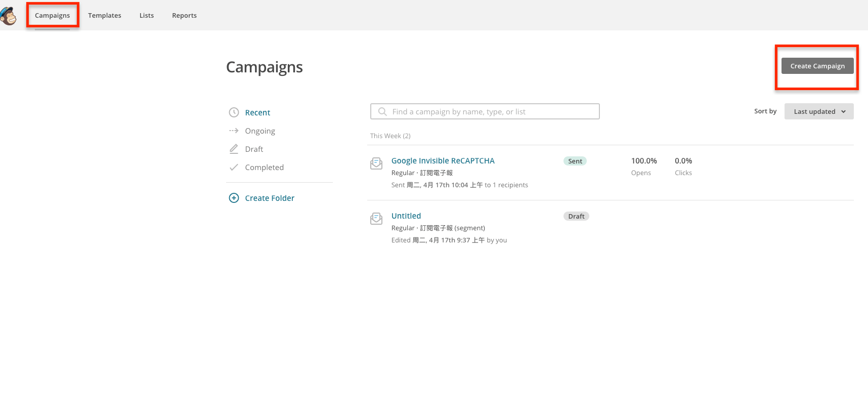Open the Reports tab
868x416 pixels.
click(x=184, y=15)
